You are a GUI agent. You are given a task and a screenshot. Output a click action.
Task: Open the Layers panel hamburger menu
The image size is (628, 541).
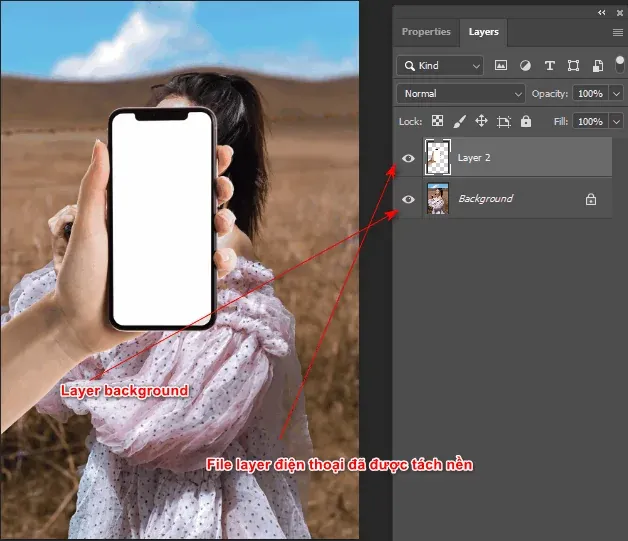[x=617, y=32]
